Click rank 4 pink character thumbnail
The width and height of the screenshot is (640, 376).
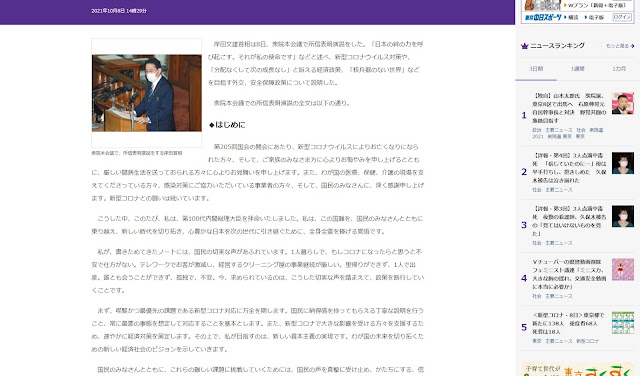(622, 269)
